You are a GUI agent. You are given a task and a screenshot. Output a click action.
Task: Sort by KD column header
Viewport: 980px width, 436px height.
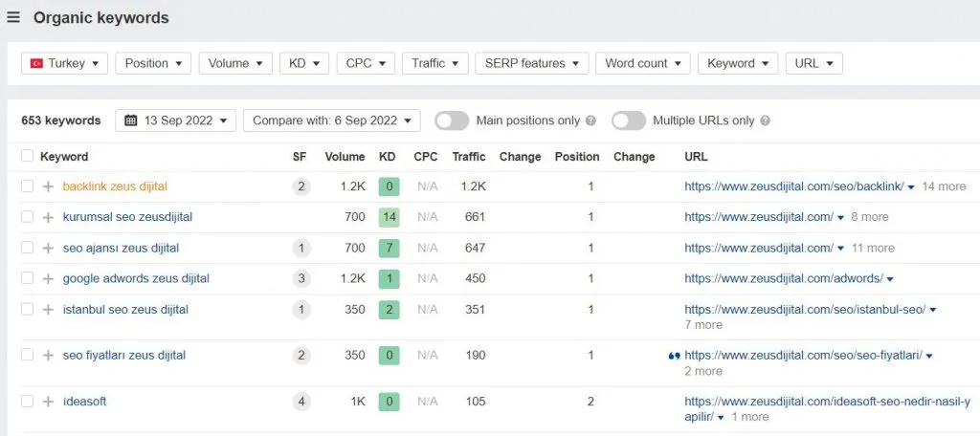pyautogui.click(x=388, y=157)
